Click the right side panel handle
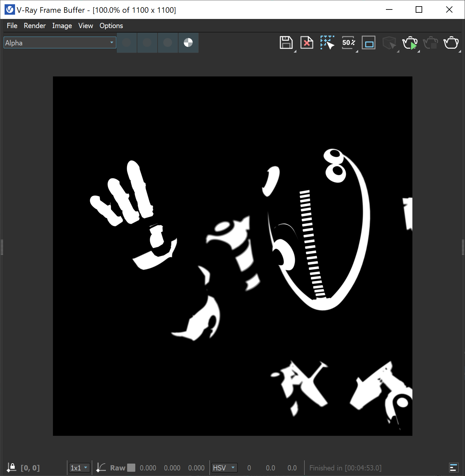This screenshot has width=465, height=476. pyautogui.click(x=463, y=247)
